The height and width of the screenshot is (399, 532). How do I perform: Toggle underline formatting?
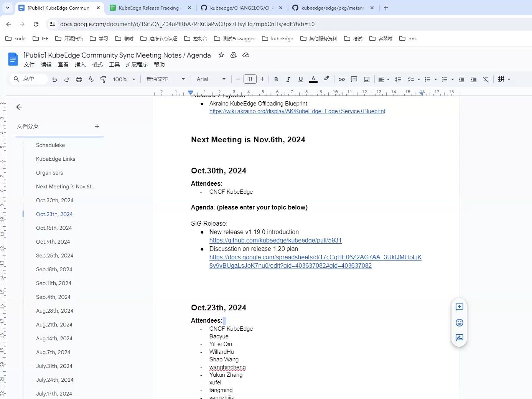(x=301, y=79)
